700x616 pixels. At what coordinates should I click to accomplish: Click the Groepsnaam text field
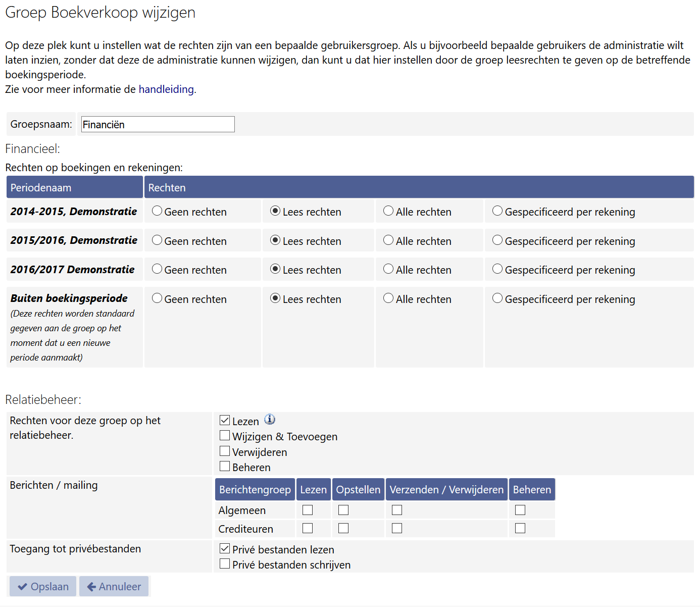[158, 124]
